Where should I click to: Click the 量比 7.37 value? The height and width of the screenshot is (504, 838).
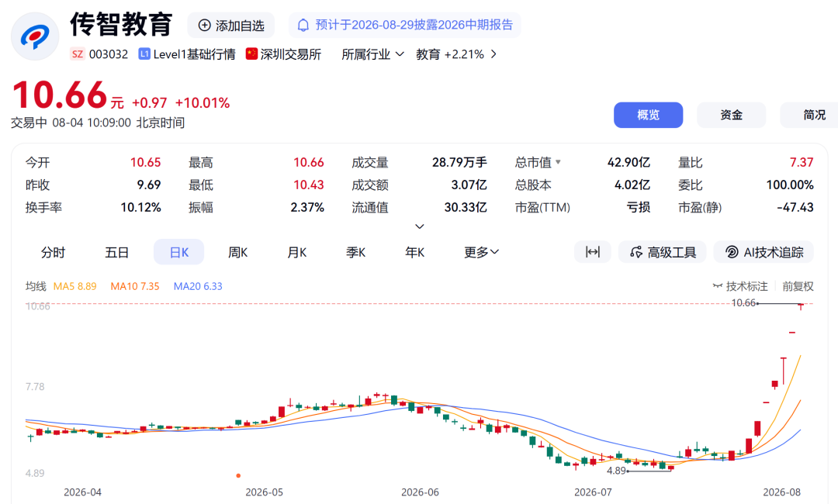pyautogui.click(x=802, y=162)
